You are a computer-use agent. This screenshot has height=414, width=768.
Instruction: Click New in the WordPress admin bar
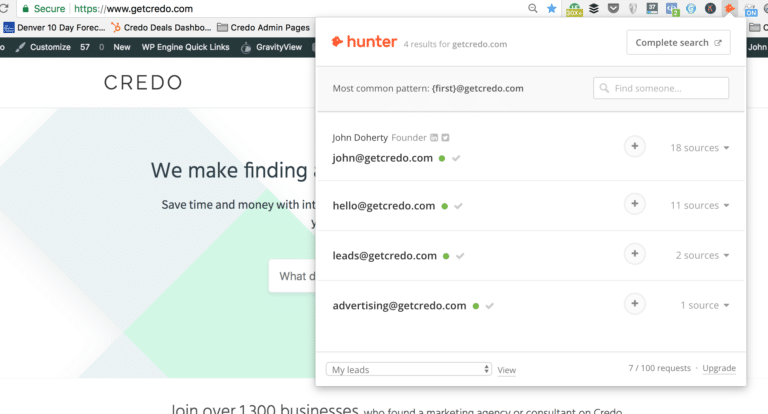122,47
